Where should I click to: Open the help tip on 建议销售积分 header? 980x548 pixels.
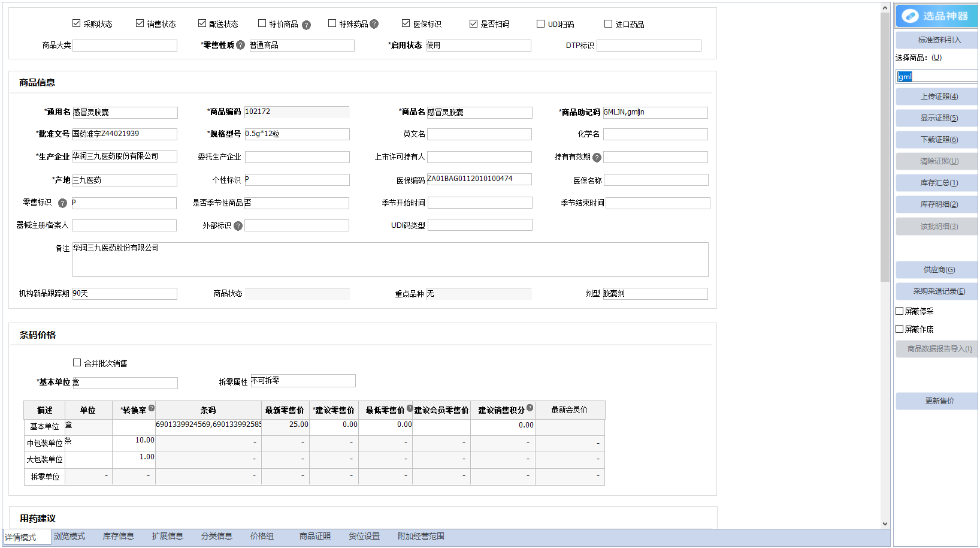(531, 407)
